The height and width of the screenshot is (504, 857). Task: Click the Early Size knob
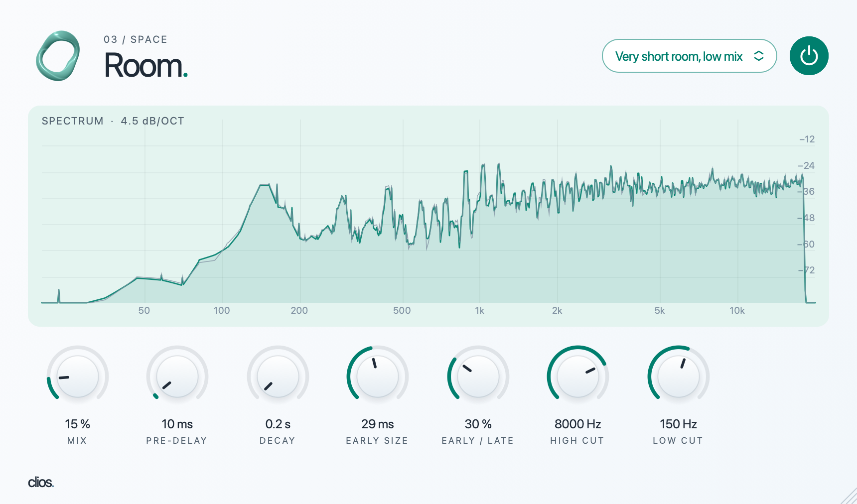(x=378, y=377)
